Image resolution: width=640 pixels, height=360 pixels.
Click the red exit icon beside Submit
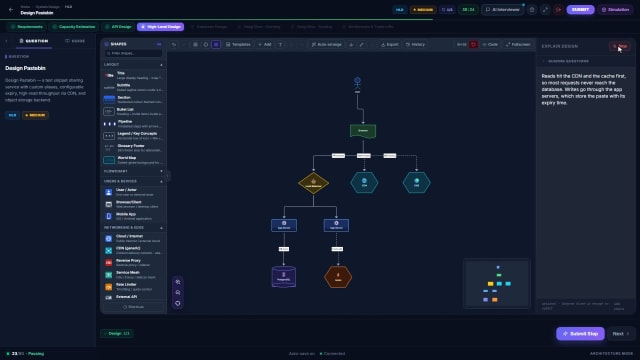pyautogui.click(x=558, y=9)
